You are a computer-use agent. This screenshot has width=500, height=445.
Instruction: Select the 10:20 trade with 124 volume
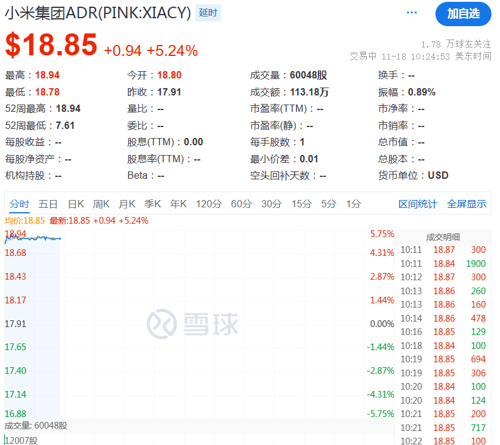pos(443,400)
